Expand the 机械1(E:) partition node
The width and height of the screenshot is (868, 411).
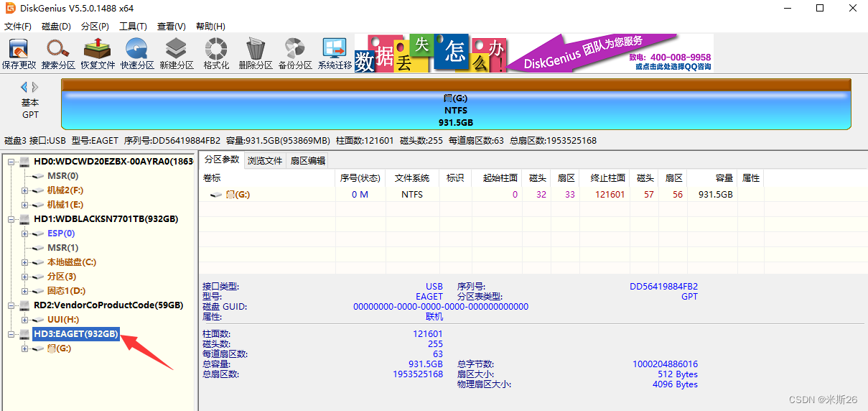coord(24,205)
